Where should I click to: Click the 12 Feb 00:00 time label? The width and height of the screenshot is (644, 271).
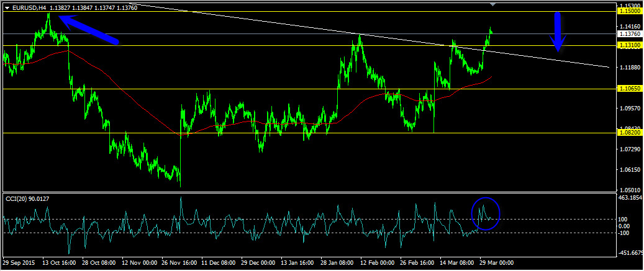click(x=378, y=262)
